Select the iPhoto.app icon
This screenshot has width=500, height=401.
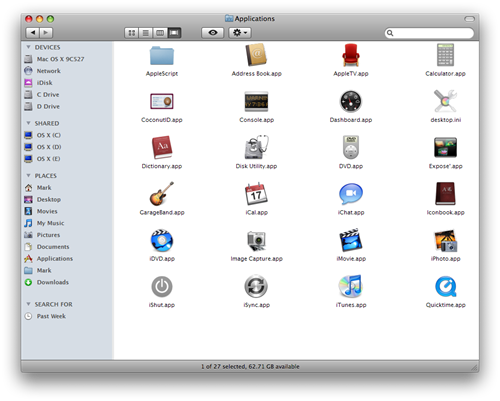click(445, 240)
